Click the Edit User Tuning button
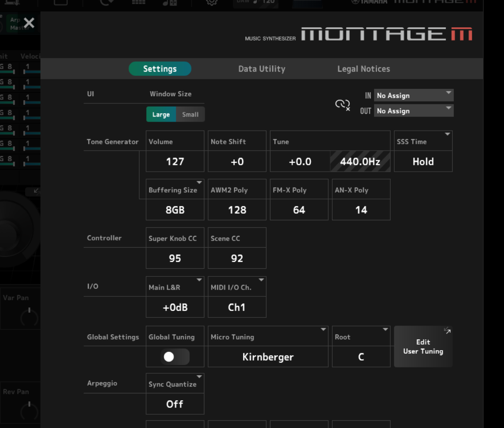The height and width of the screenshot is (428, 504). click(423, 347)
